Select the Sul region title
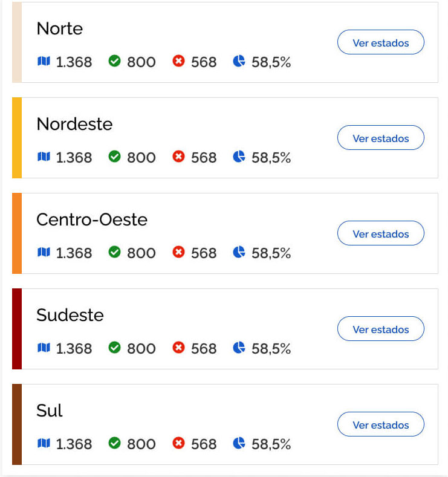This screenshot has height=477, width=448. coord(50,410)
